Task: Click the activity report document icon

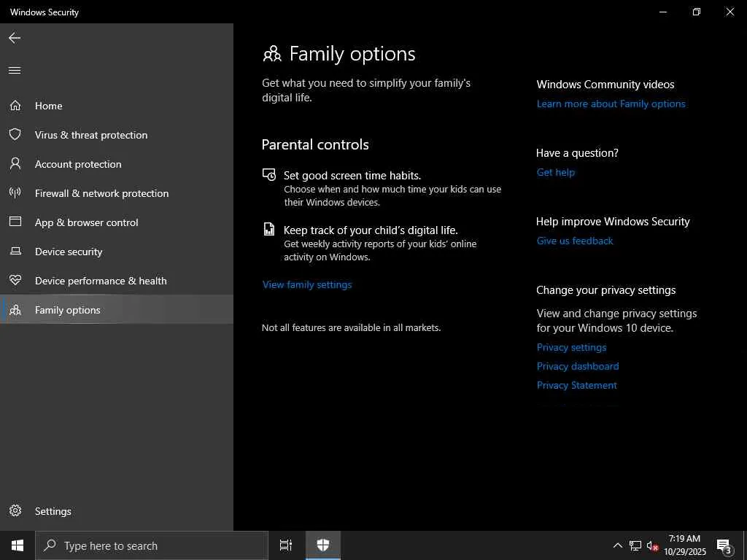Action: pos(269,229)
